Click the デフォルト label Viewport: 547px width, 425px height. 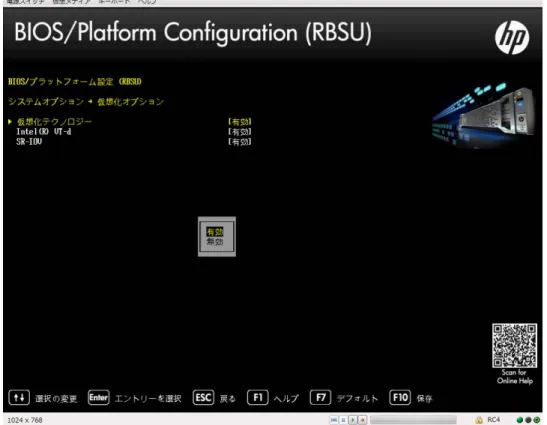[357, 398]
